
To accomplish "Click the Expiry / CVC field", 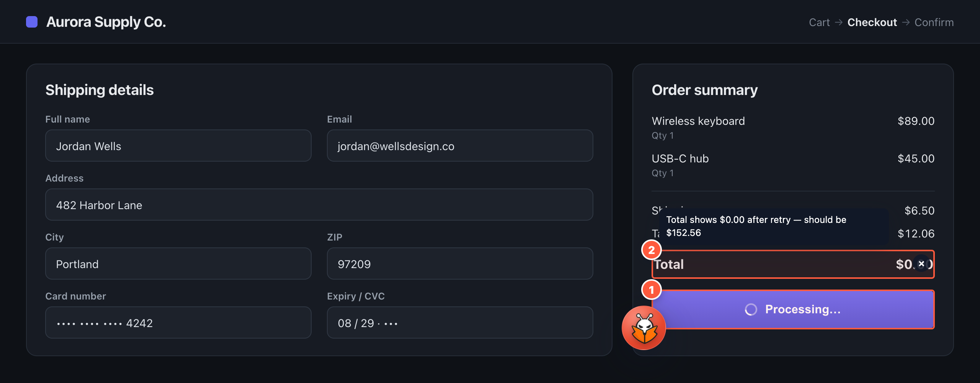I will [460, 322].
